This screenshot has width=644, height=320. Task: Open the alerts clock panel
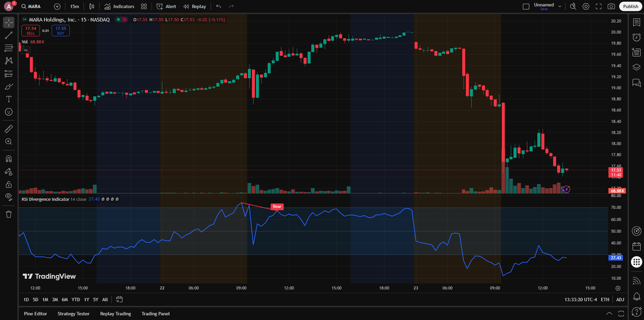[x=636, y=37]
